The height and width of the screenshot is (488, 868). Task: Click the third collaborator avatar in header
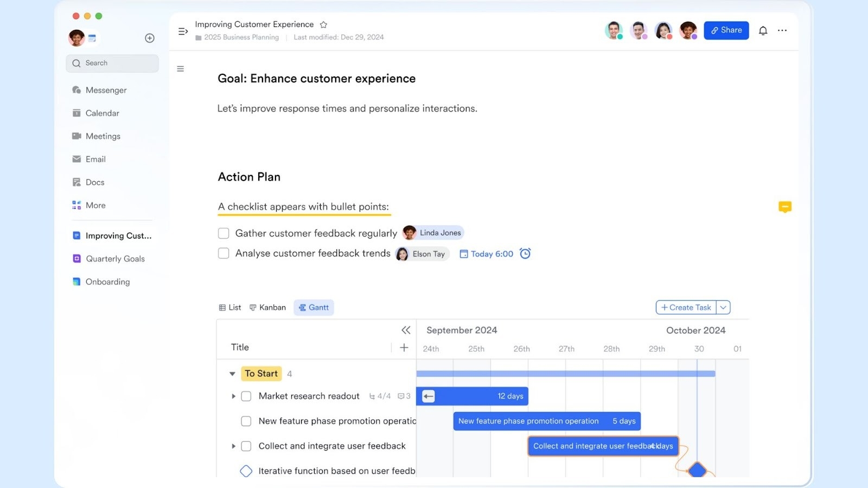tap(663, 30)
